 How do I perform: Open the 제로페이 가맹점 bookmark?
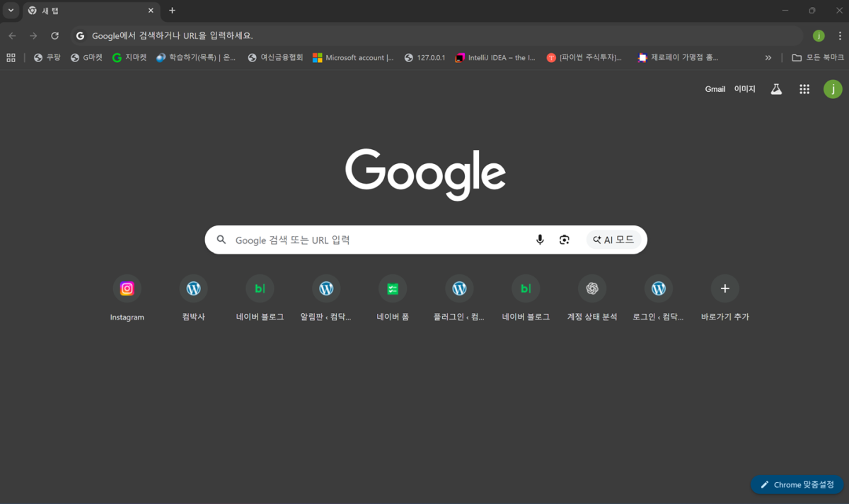click(677, 58)
